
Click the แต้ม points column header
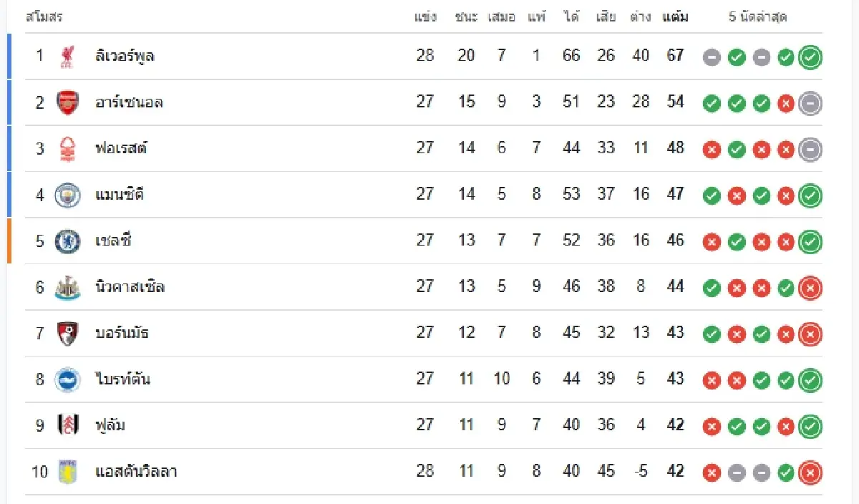pos(675,17)
